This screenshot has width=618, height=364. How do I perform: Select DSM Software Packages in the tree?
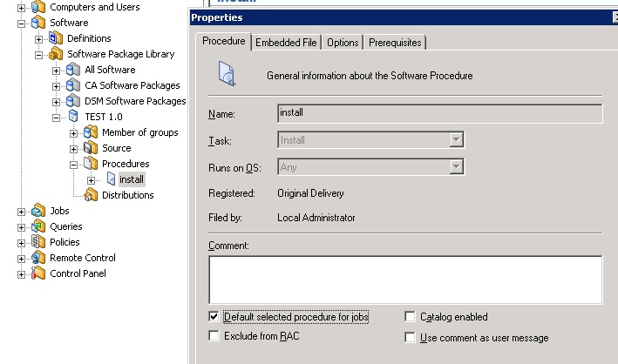[135, 101]
